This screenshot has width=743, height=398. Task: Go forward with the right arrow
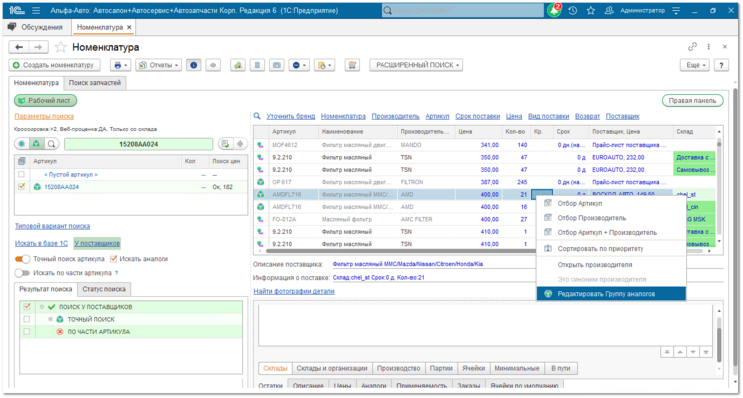coord(38,47)
